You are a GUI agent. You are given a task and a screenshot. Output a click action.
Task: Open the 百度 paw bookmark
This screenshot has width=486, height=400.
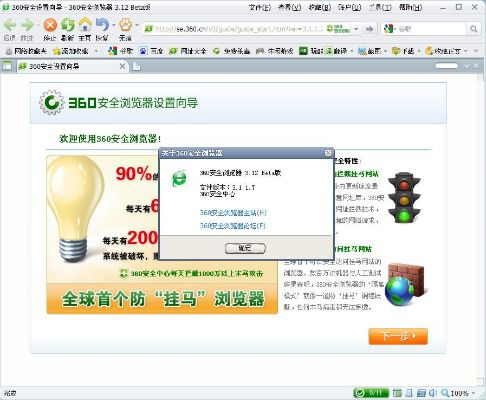(x=151, y=51)
